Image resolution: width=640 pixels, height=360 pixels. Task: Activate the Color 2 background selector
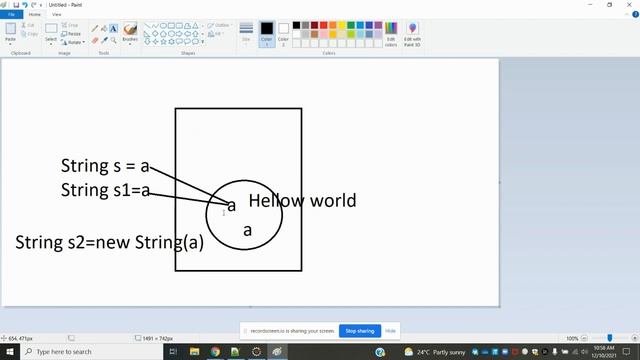click(x=283, y=34)
